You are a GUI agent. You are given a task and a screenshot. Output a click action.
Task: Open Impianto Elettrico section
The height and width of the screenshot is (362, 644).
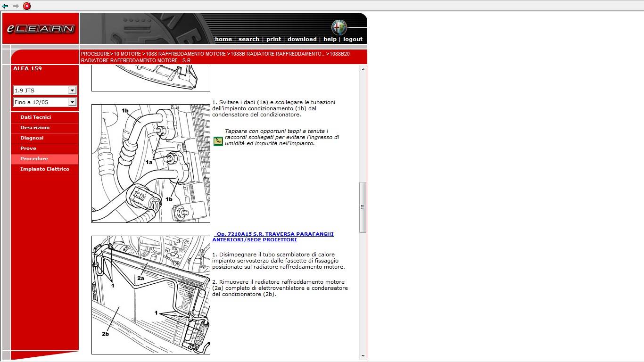[45, 169]
